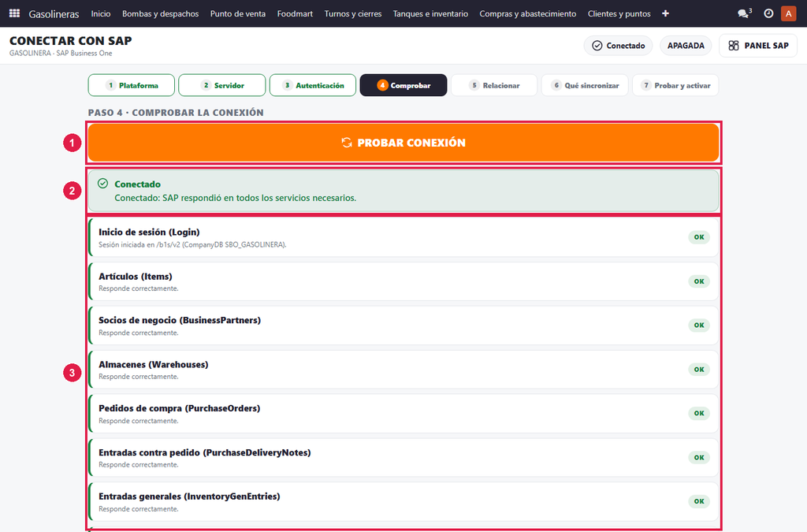Open the Bombas y despachos menu

[x=160, y=13]
